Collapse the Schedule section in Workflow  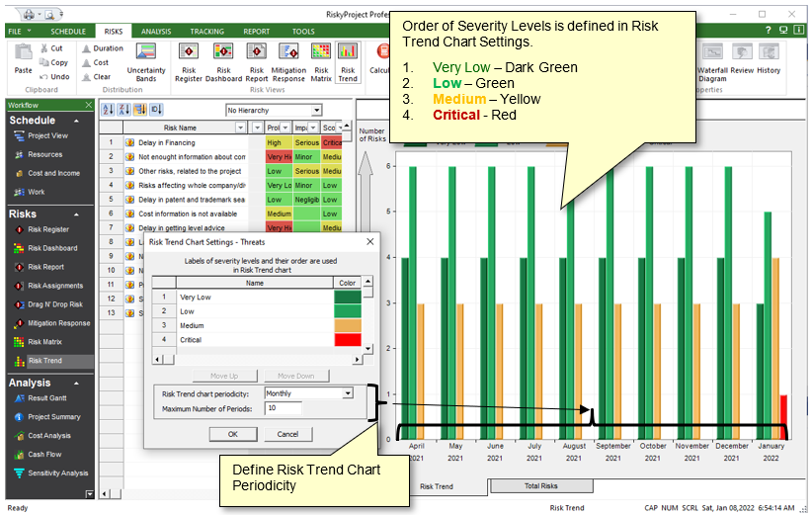pos(77,121)
